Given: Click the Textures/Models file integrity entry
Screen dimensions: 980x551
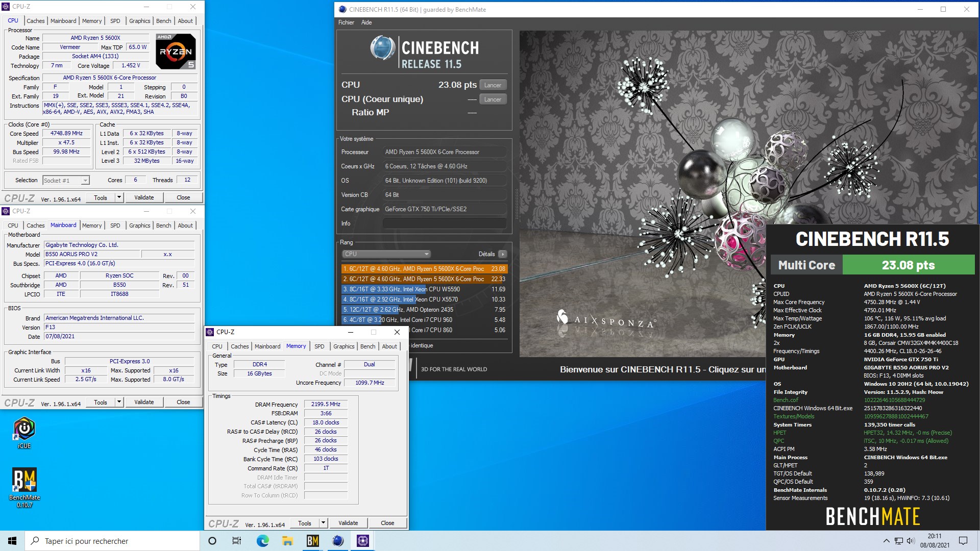Looking at the screenshot, I should 794,416.
